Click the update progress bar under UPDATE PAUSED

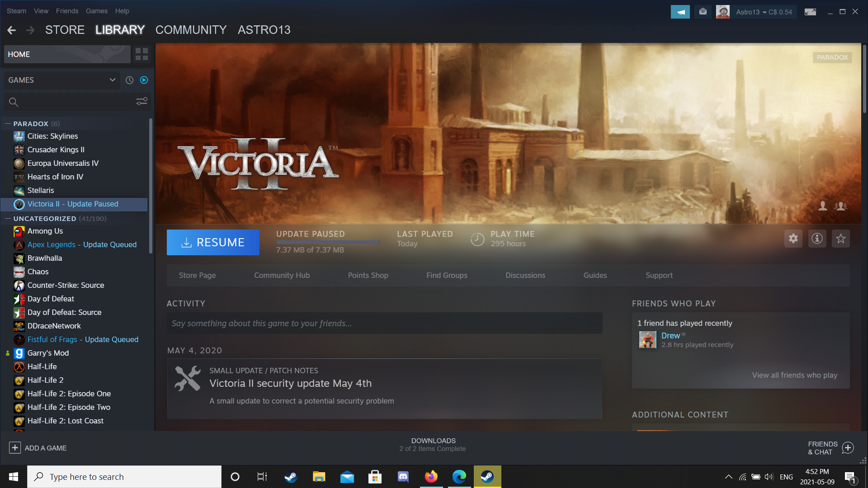[x=328, y=242]
